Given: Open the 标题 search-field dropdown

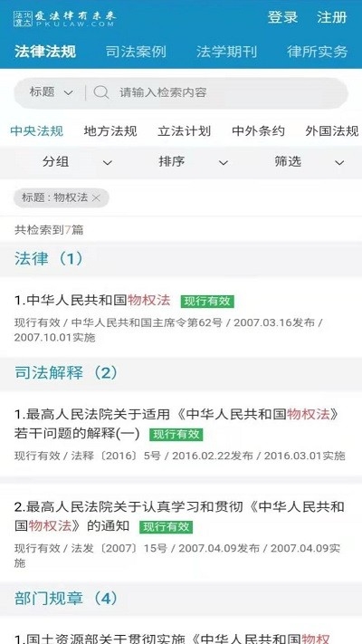Looking at the screenshot, I should (52, 92).
